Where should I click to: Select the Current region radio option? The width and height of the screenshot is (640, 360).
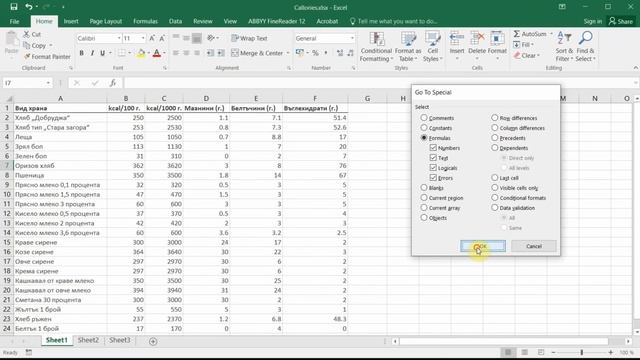coord(424,198)
